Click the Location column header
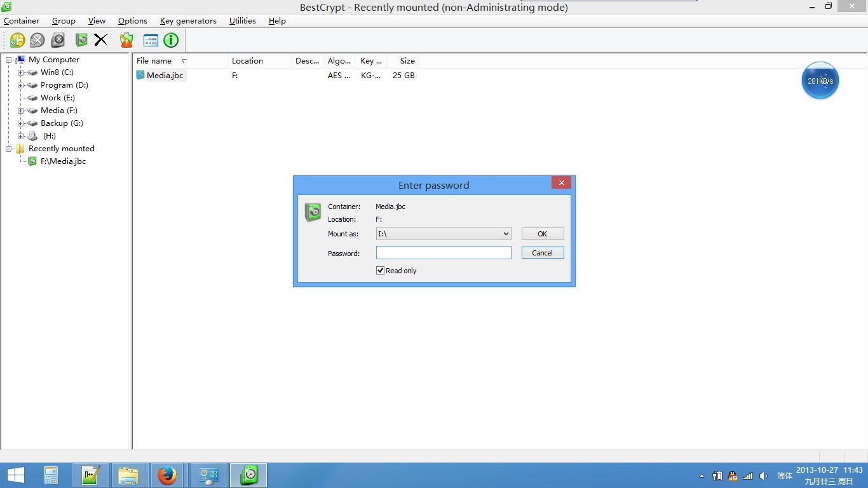The width and height of the screenshot is (868, 488). tap(260, 61)
